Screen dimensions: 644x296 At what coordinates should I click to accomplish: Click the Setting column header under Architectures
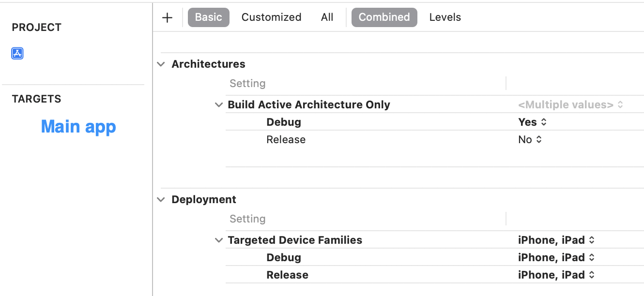pyautogui.click(x=247, y=84)
